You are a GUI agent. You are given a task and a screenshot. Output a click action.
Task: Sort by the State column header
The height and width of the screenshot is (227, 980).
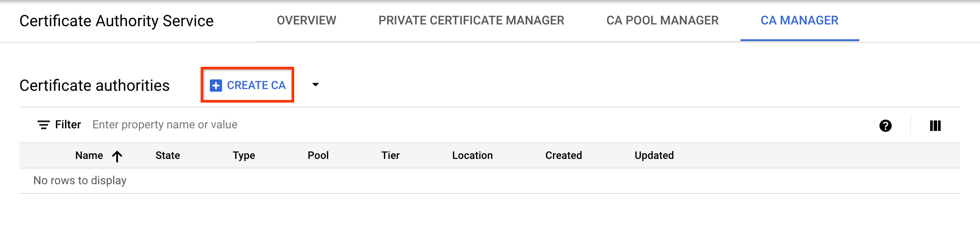tap(168, 155)
